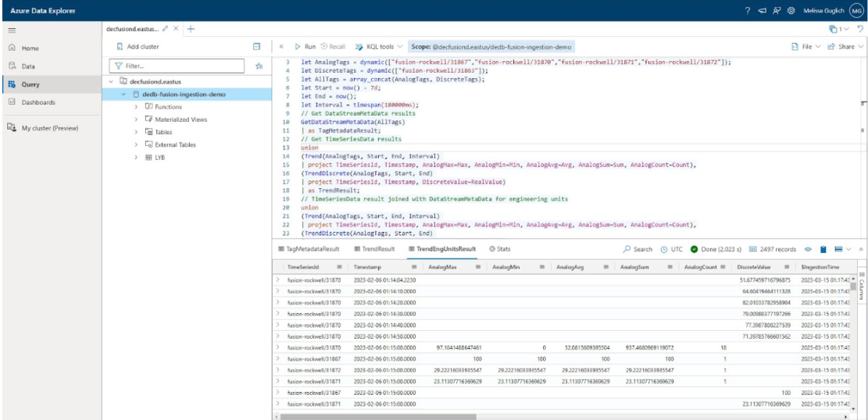Open the Share dropdown
Image resolution: width=868 pixels, height=420 pixels.
tap(845, 47)
